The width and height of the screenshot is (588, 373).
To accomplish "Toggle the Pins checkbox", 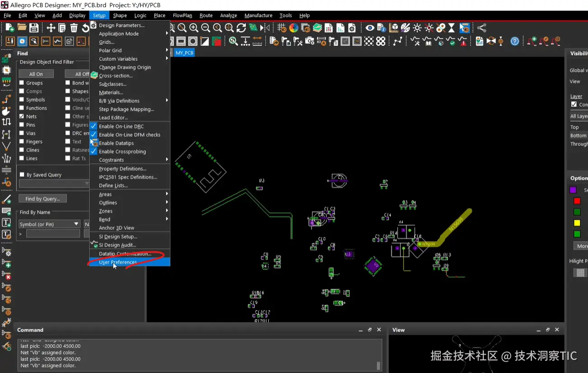I will coord(22,125).
